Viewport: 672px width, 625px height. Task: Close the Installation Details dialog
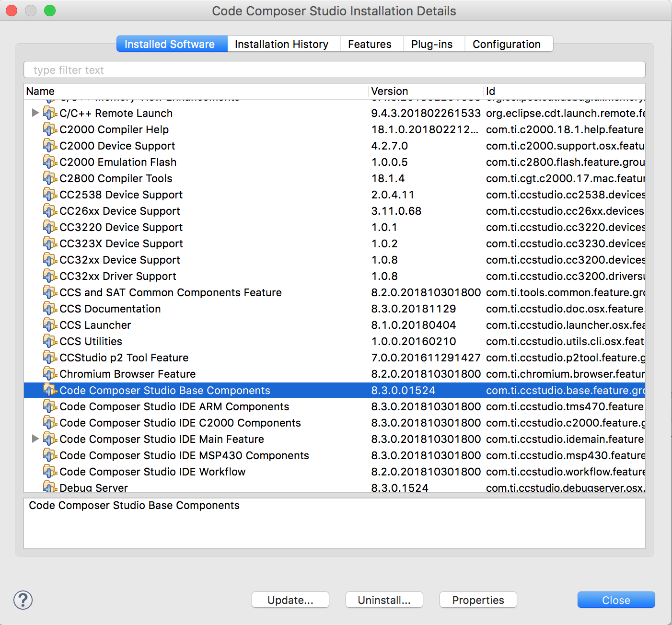point(616,600)
